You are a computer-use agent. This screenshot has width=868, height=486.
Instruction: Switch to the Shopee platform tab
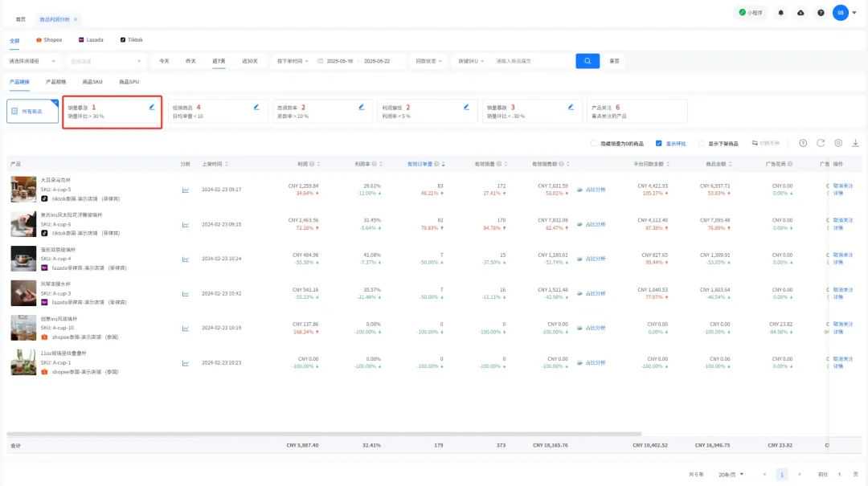[x=49, y=40]
